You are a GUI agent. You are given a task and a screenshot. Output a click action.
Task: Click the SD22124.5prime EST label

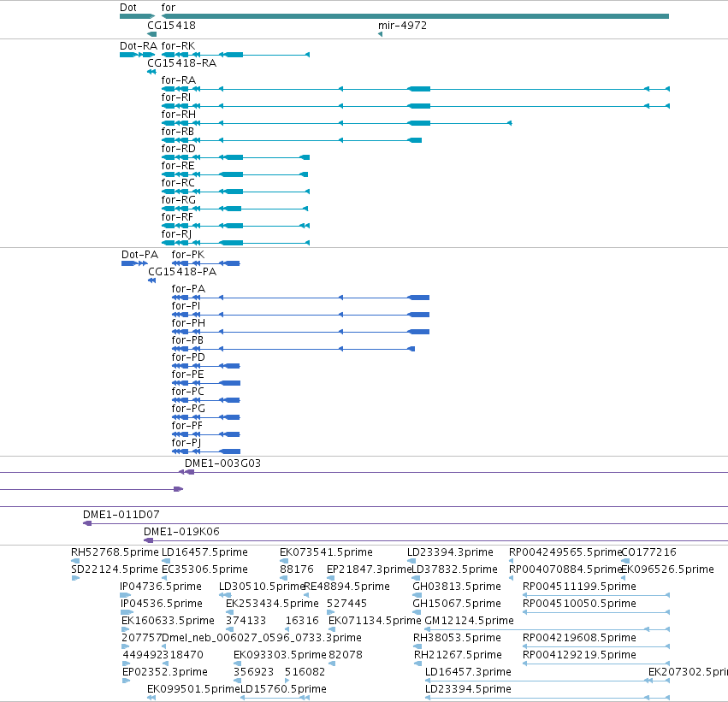[115, 569]
